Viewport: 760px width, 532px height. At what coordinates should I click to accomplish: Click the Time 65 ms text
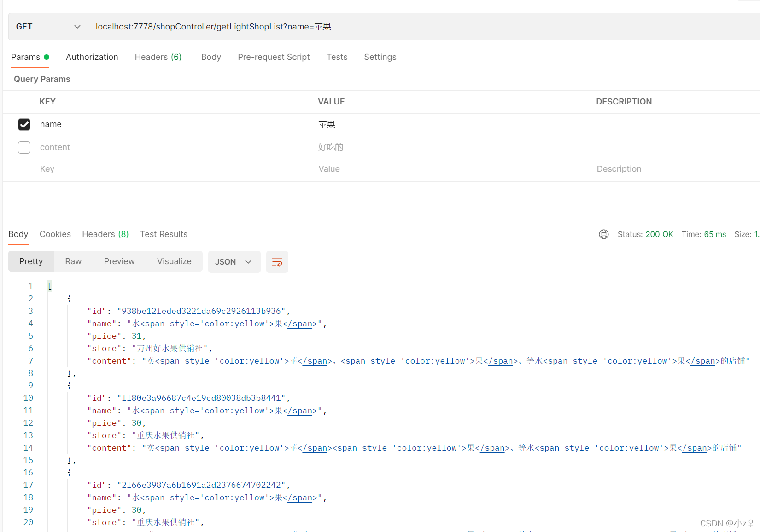pyautogui.click(x=704, y=234)
